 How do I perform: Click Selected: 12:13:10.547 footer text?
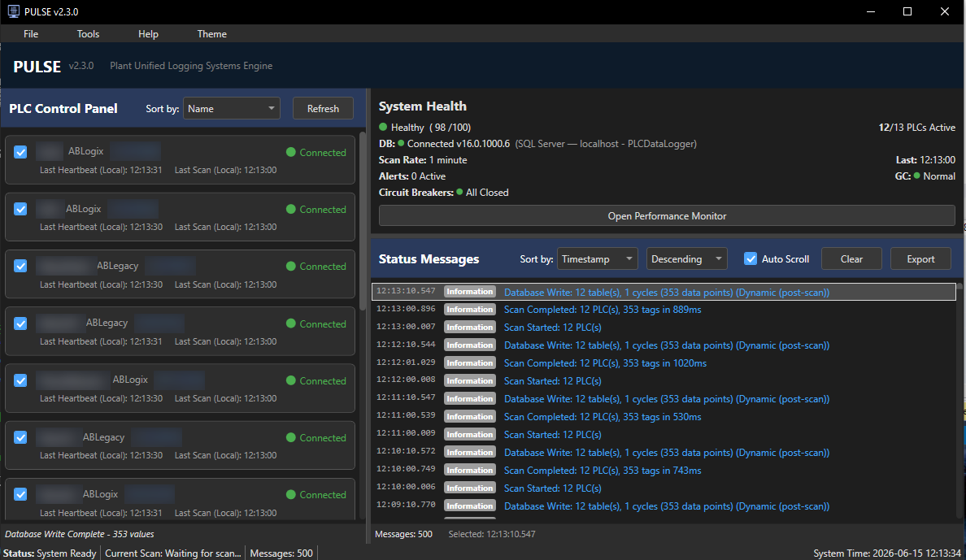tap(492, 534)
